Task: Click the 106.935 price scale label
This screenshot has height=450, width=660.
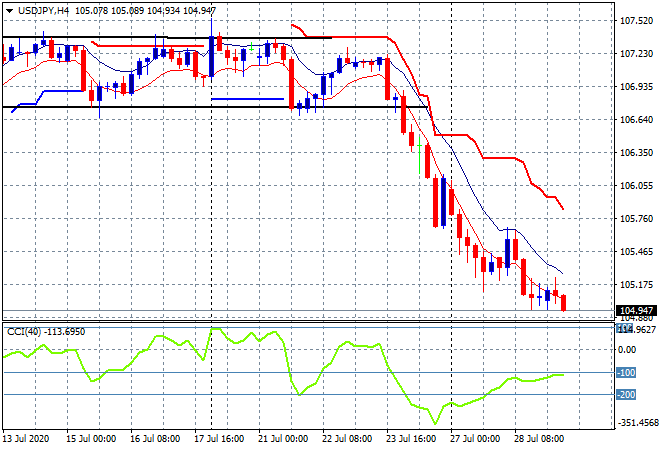Action: [x=636, y=87]
